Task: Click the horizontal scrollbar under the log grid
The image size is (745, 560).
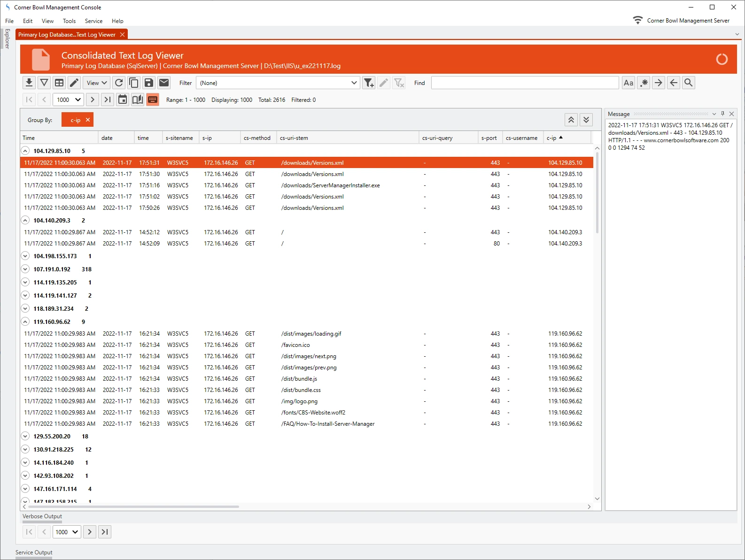Action: (x=134, y=507)
